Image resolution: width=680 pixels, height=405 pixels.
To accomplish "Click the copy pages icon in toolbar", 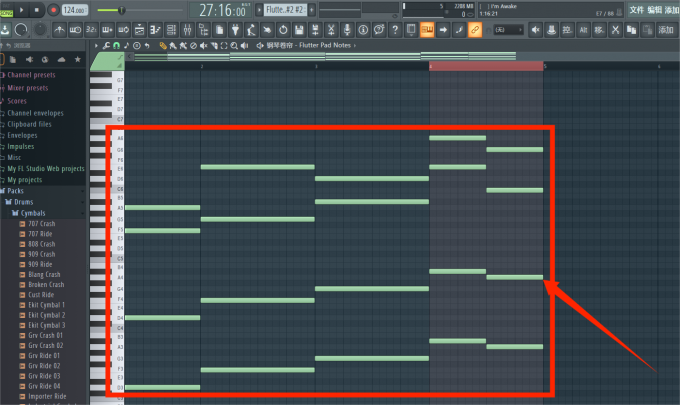I will click(631, 30).
